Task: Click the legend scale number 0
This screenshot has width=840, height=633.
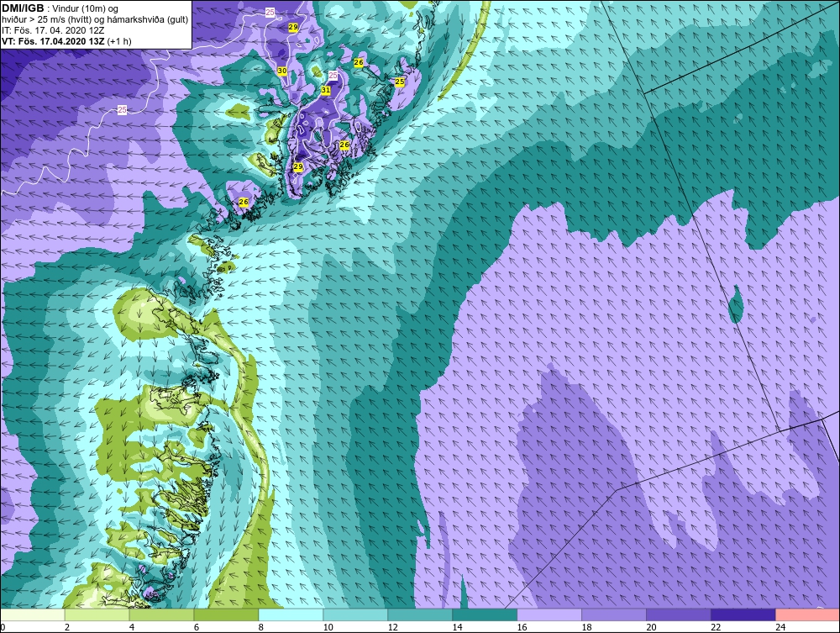Action: 3,627
